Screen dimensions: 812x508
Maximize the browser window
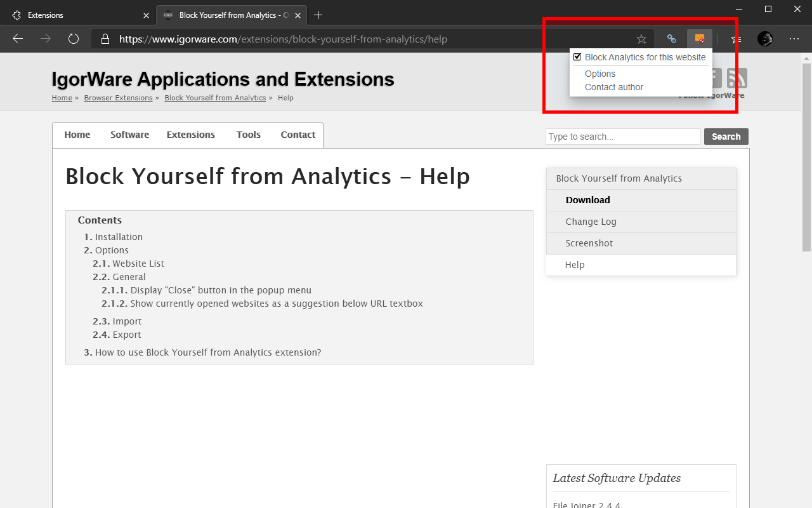click(x=768, y=9)
